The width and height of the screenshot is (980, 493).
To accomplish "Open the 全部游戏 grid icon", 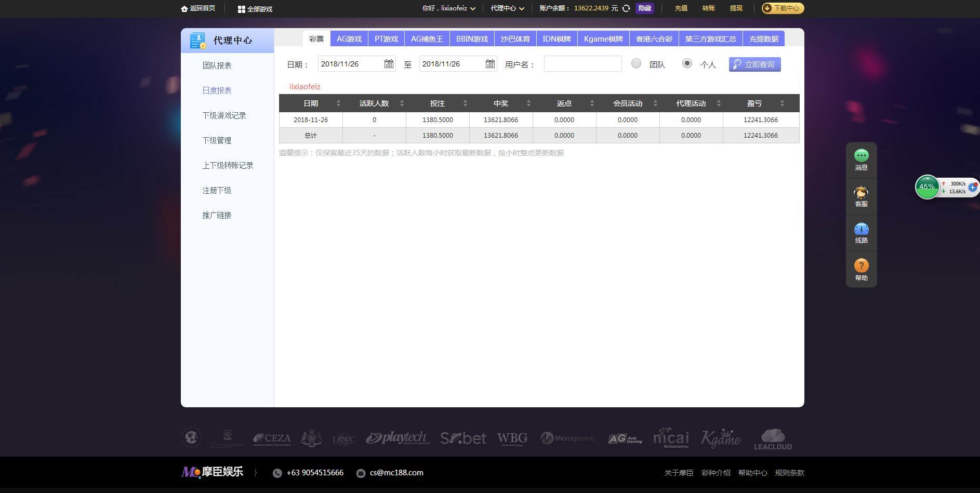I will [241, 9].
